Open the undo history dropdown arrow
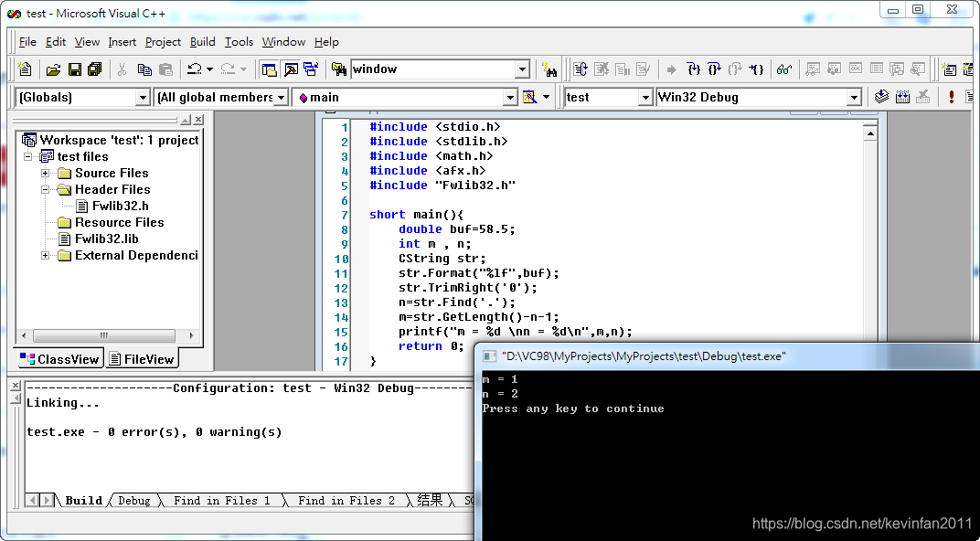The image size is (980, 541). pos(210,69)
